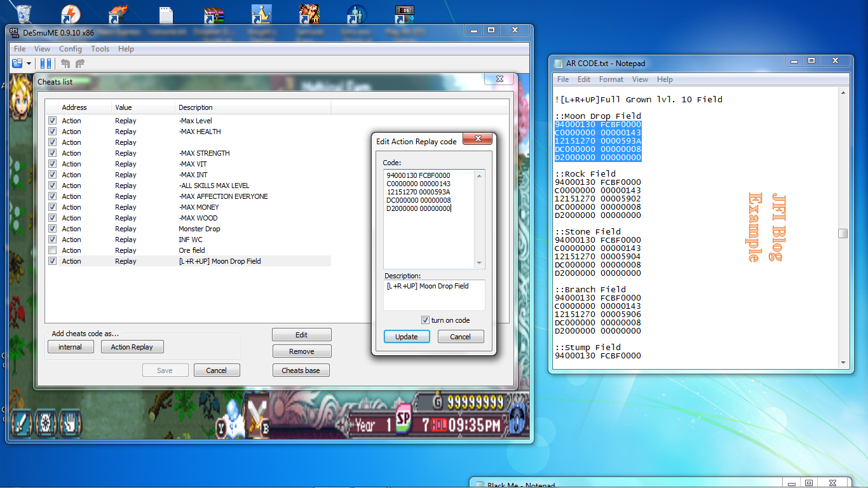Viewport: 868px width, 488px height.
Task: Click the Code box scroll-up arrow
Action: coord(479,175)
